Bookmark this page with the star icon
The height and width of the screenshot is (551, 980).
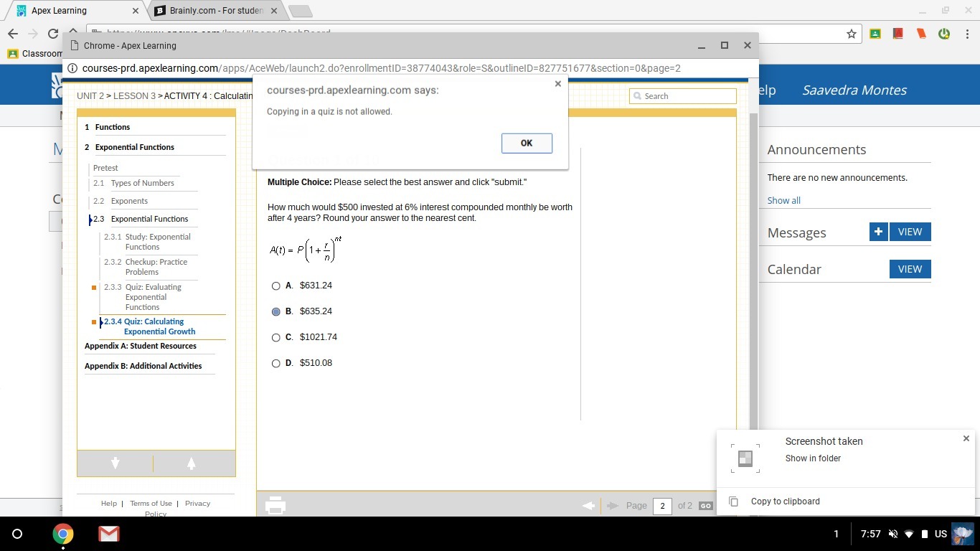pos(852,34)
